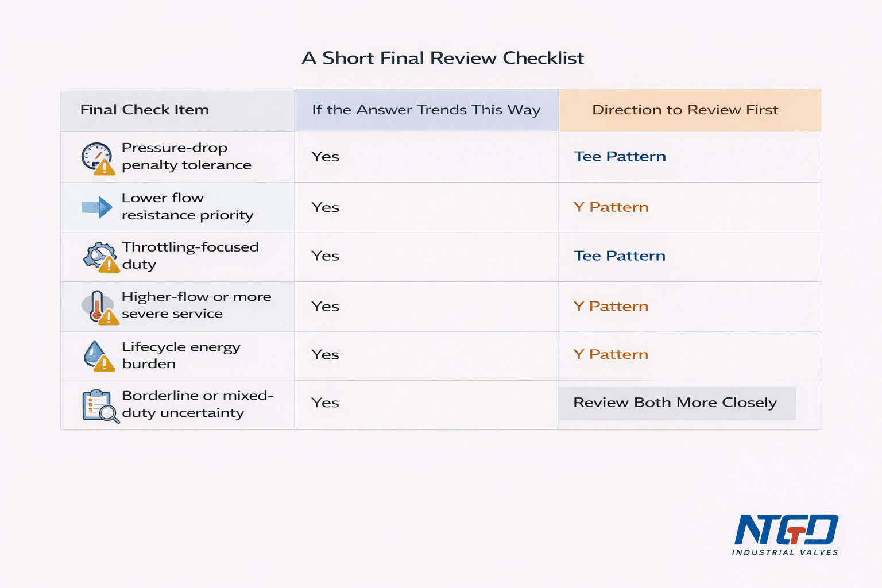Click the A Short Final Review Checklist title
The width and height of the screenshot is (882, 588).
[x=443, y=58]
